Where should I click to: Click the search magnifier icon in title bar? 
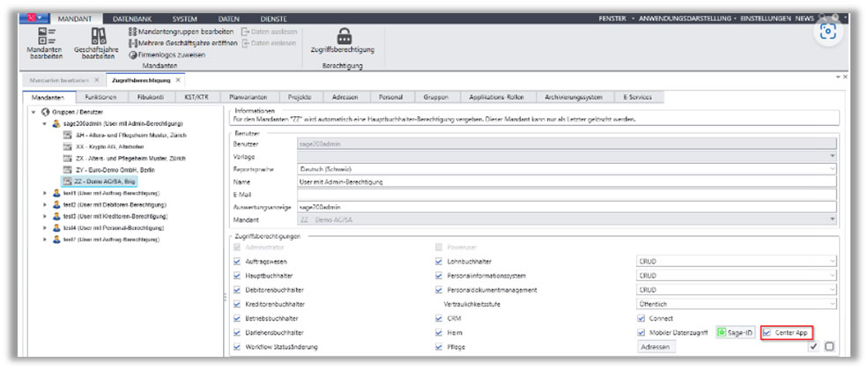pos(823,18)
